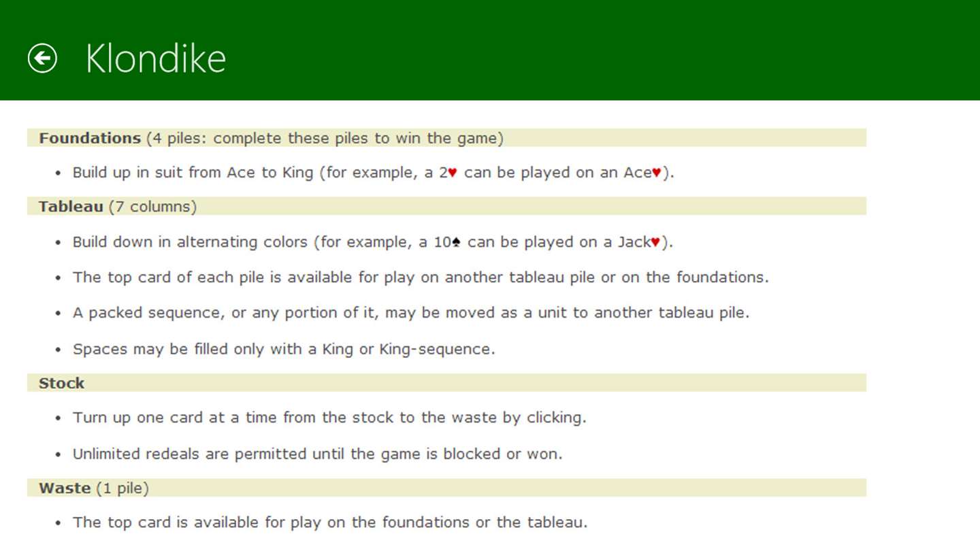Image resolution: width=980 pixels, height=551 pixels.
Task: Click the Klondike page title
Action: [156, 59]
